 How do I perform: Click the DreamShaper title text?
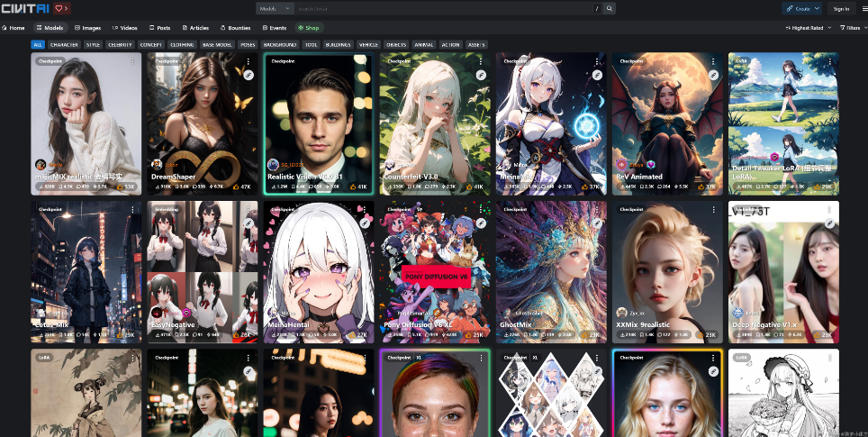(x=173, y=177)
